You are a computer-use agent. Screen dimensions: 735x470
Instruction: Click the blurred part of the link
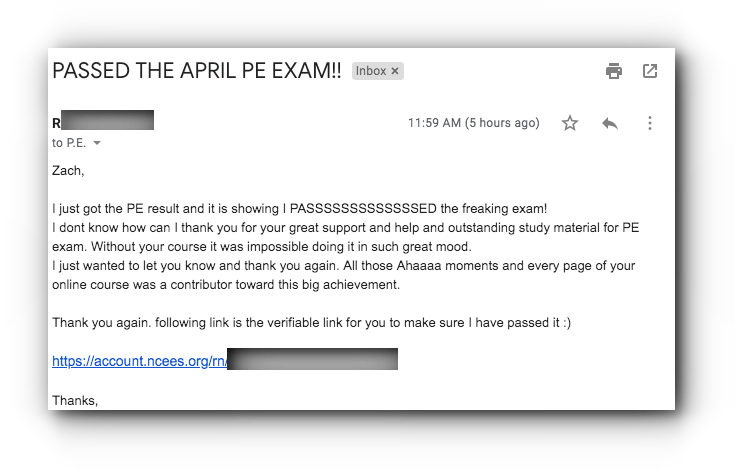pos(312,359)
